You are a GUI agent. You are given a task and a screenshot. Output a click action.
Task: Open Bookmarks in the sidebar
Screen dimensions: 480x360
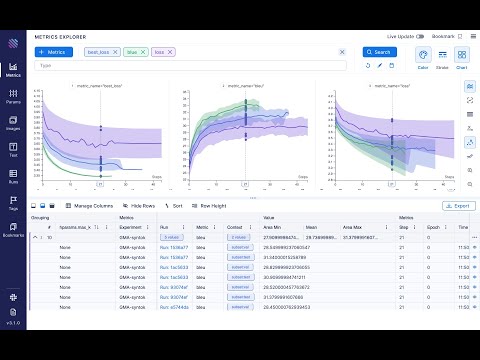[x=13, y=230]
